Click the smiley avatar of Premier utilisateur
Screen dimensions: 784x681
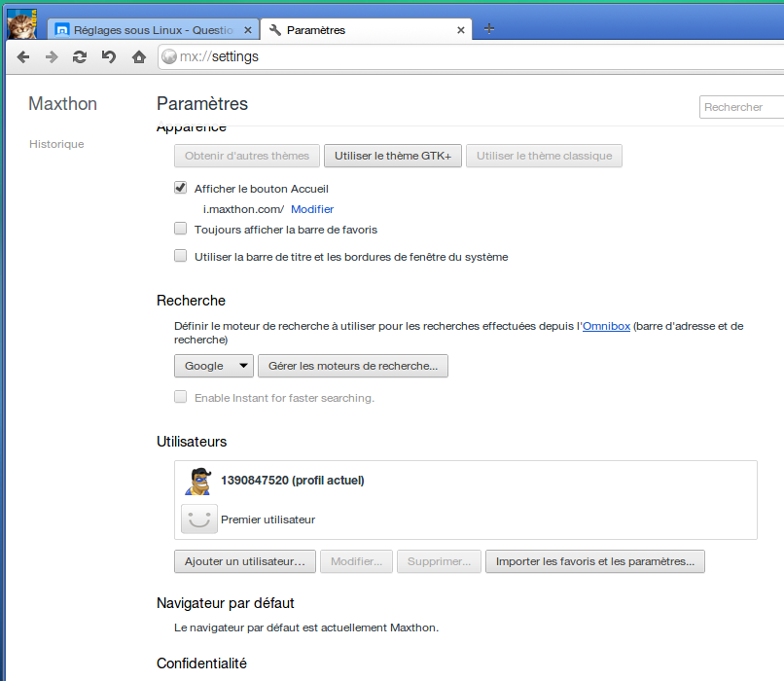tap(199, 519)
